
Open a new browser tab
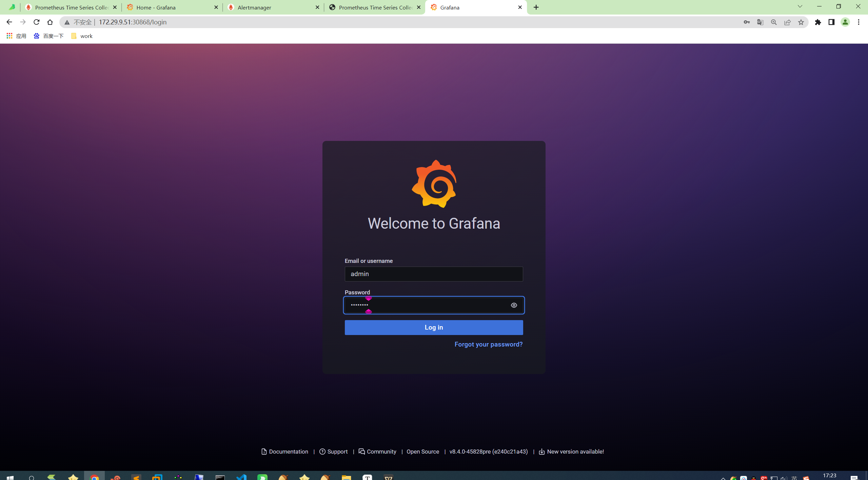click(x=536, y=7)
